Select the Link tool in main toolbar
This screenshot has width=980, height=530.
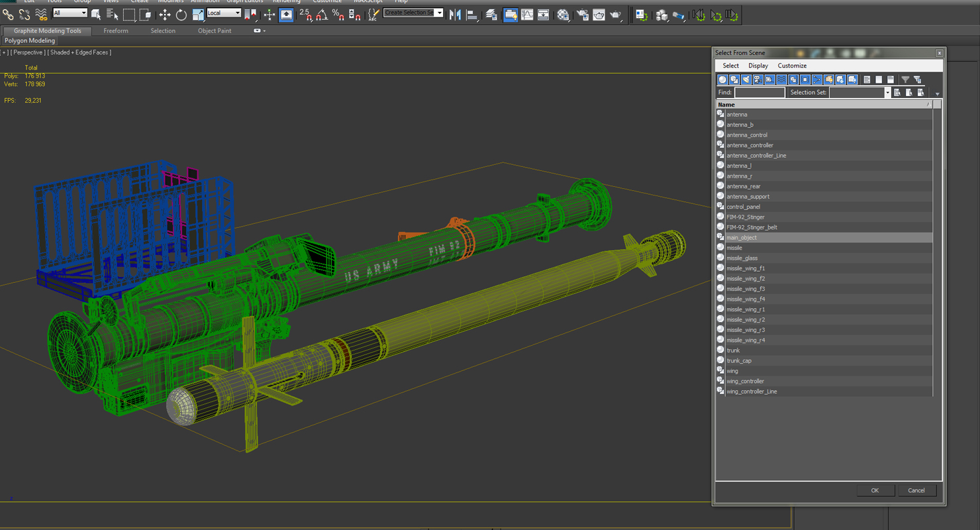pos(8,14)
